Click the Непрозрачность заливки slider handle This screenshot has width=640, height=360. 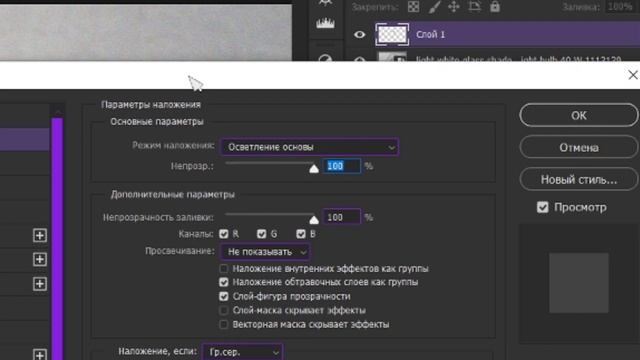(x=313, y=220)
